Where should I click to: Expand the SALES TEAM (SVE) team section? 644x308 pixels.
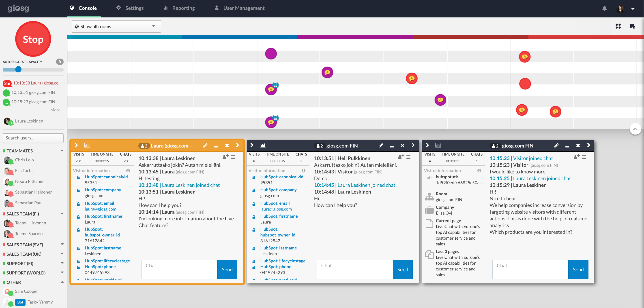pyautogui.click(x=62, y=245)
